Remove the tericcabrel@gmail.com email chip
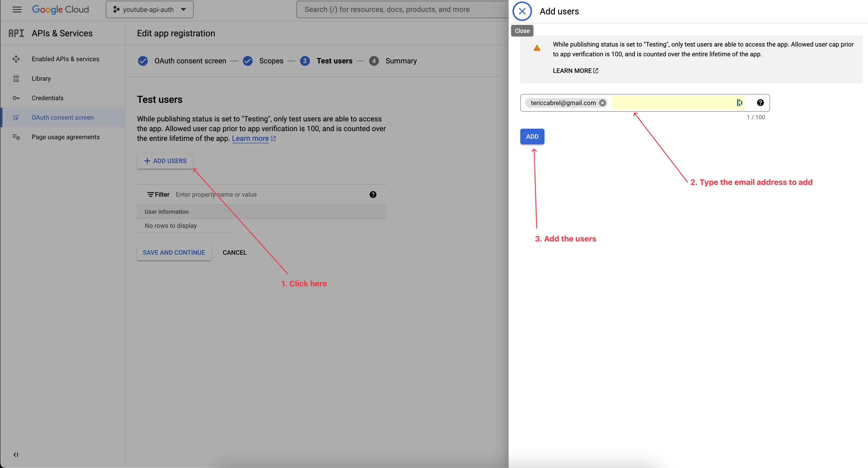 point(603,103)
